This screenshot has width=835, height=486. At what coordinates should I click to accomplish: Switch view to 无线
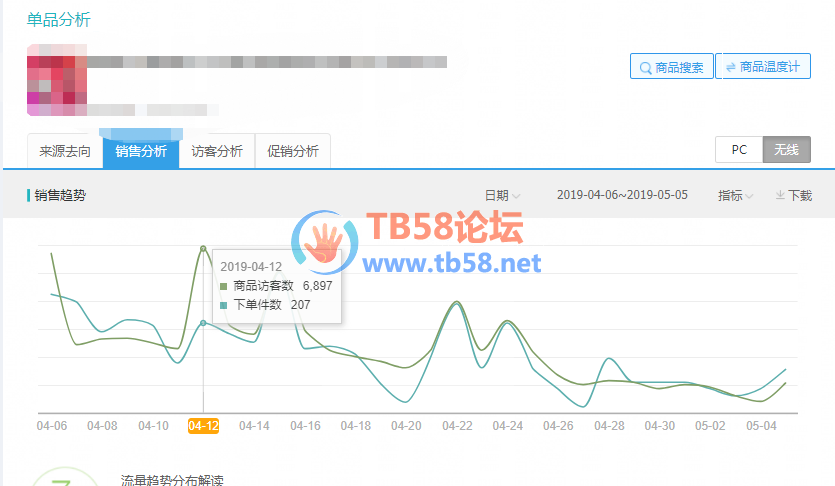point(787,150)
